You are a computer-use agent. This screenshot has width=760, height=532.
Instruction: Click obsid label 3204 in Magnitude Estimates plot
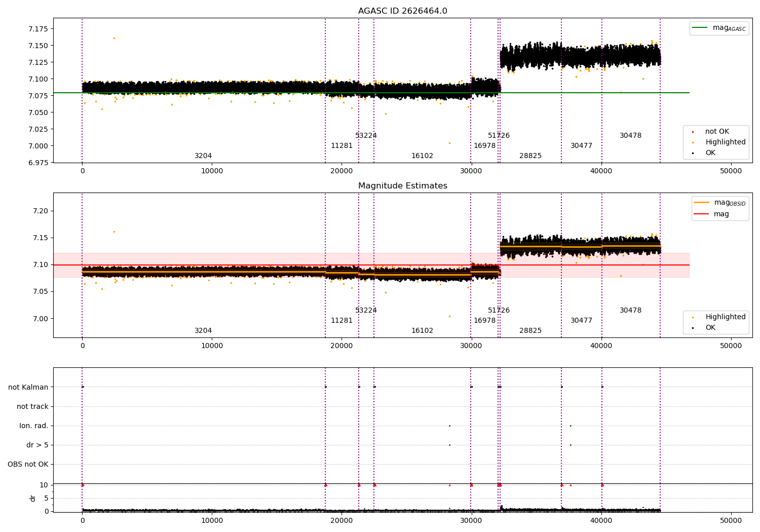[x=203, y=331]
